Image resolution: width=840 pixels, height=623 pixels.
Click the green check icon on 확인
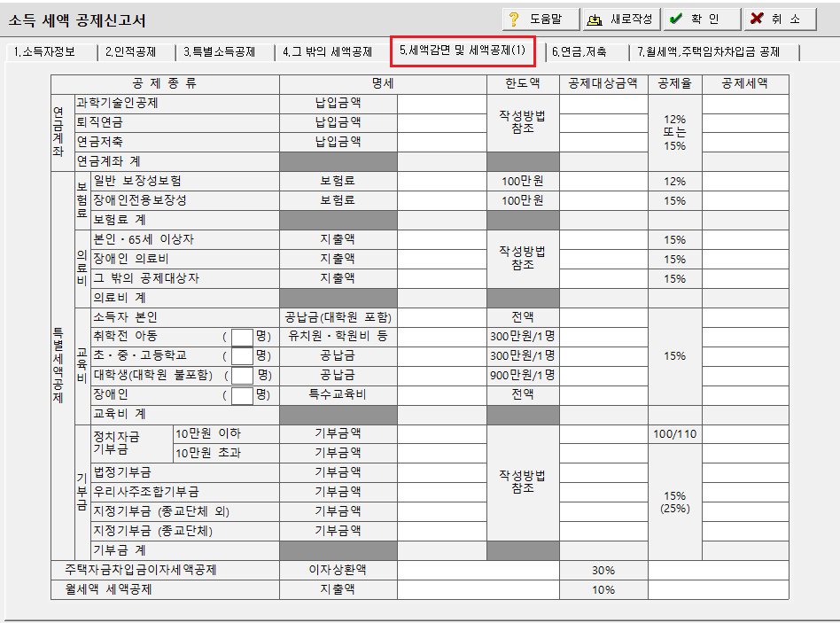(676, 19)
